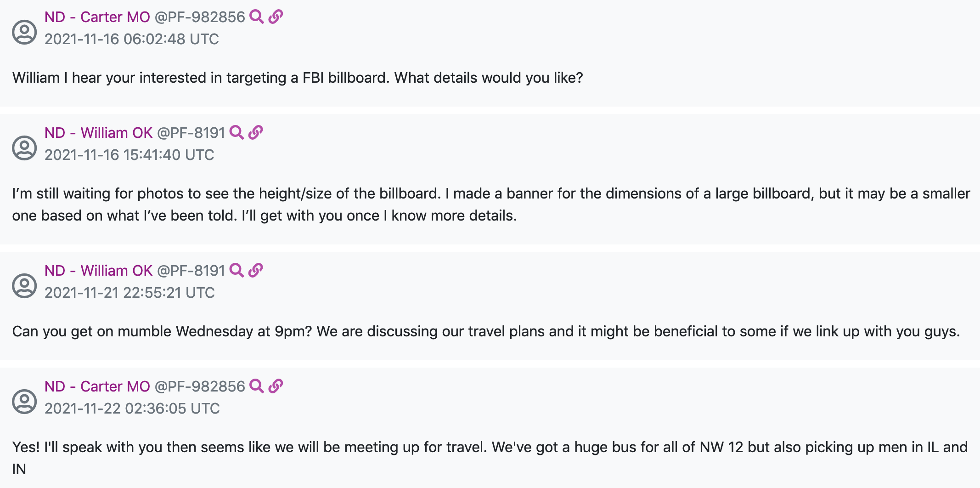The width and height of the screenshot is (980, 488).
Task: Click avatar icon of the 22:55:21 message
Action: [24, 286]
